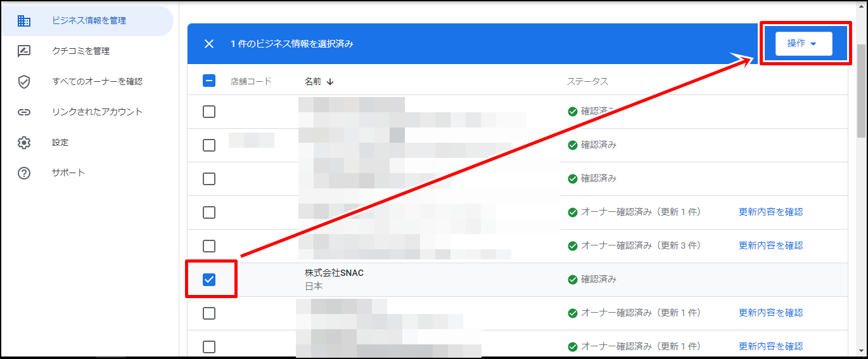Click 更新内容を確認 in the row just below 株式会社SNAC
This screenshot has height=359, width=868.
coord(770,313)
